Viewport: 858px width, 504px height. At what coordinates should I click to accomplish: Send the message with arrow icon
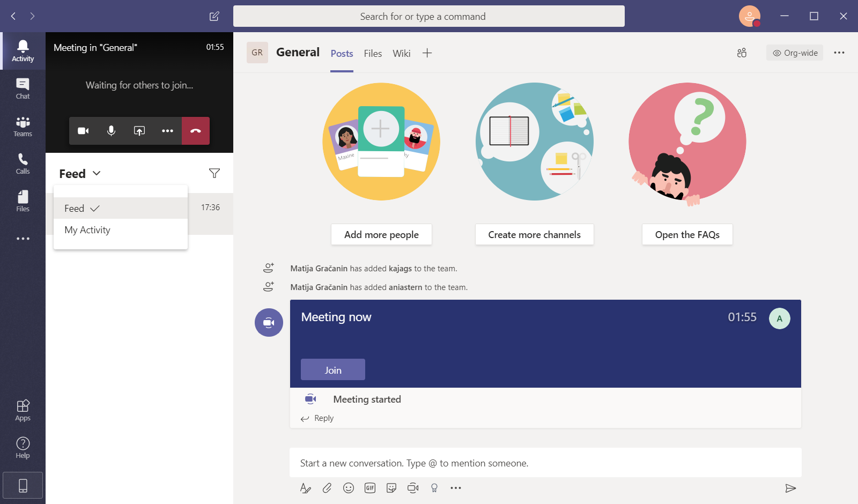pos(790,488)
